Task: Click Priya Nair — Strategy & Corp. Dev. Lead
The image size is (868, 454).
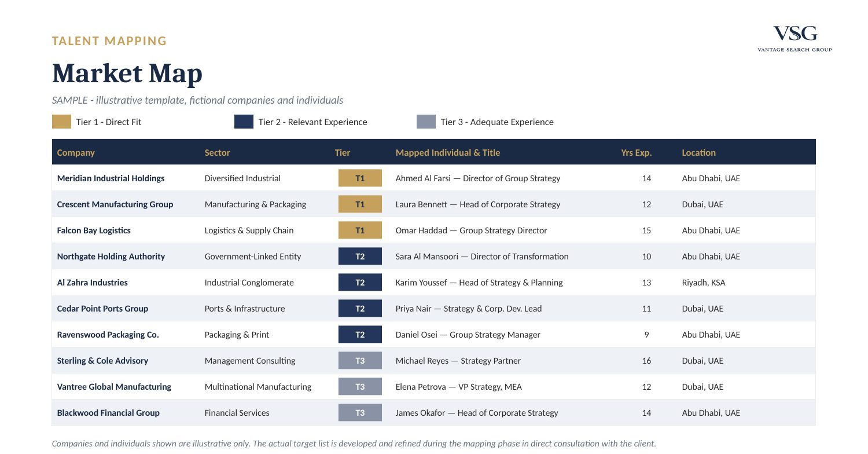Action: [x=469, y=309]
